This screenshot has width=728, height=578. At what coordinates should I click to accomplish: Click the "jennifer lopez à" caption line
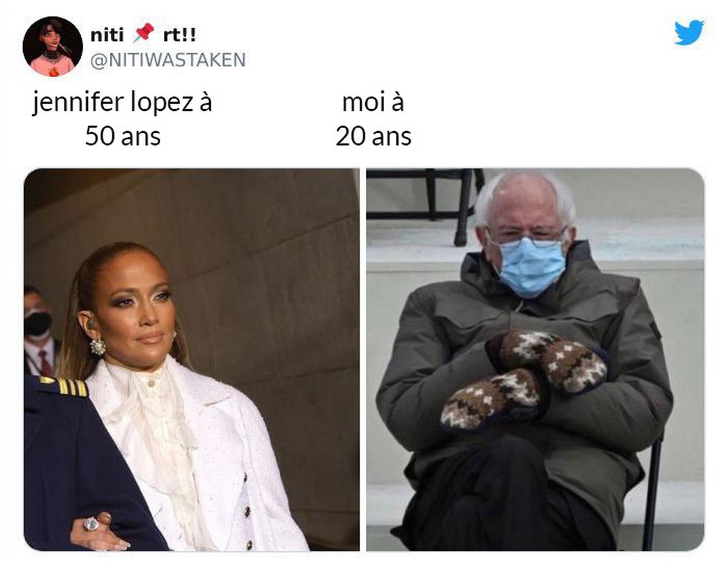pyautogui.click(x=123, y=104)
